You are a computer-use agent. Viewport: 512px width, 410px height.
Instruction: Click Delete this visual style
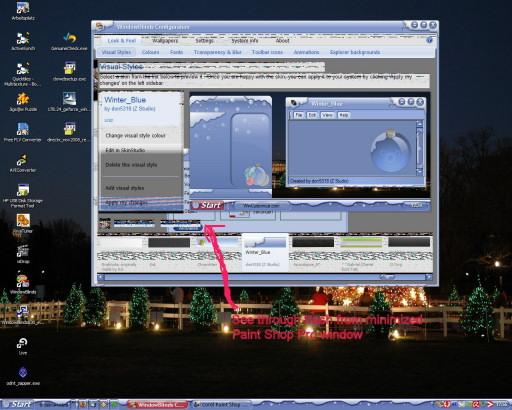click(x=131, y=165)
